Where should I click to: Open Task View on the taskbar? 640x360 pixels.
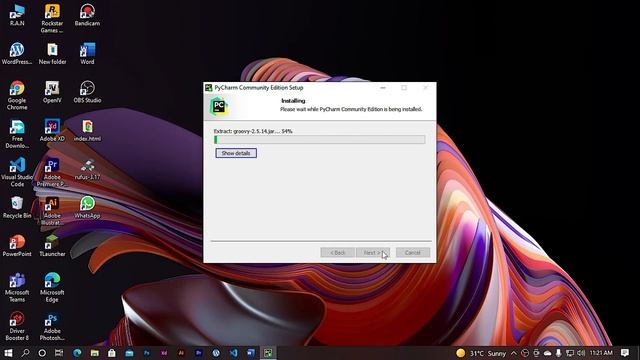[59, 353]
